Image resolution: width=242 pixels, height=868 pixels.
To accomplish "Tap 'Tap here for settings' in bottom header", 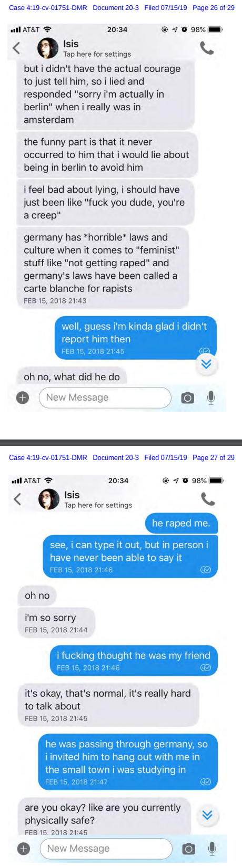I will (x=98, y=505).
